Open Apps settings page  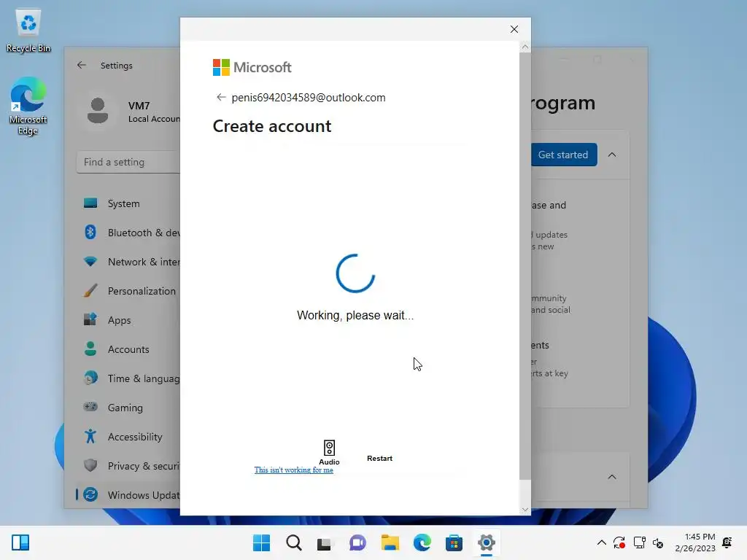click(x=128, y=320)
